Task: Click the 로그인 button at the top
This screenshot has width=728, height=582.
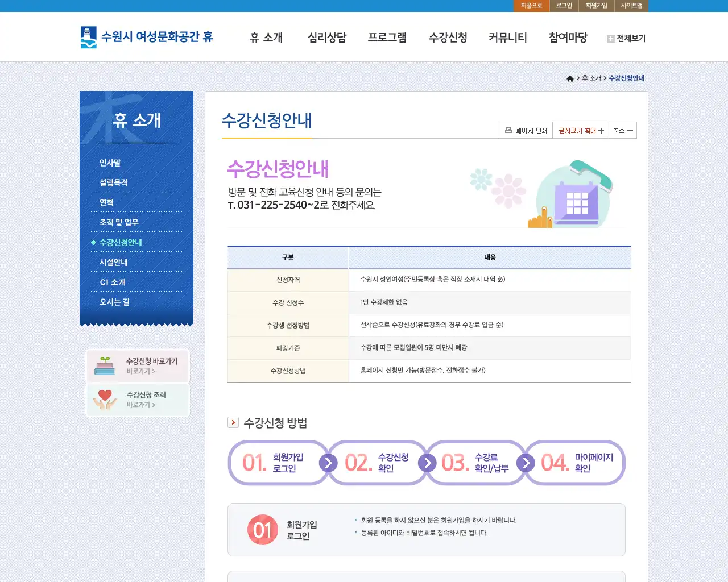Action: [563, 6]
